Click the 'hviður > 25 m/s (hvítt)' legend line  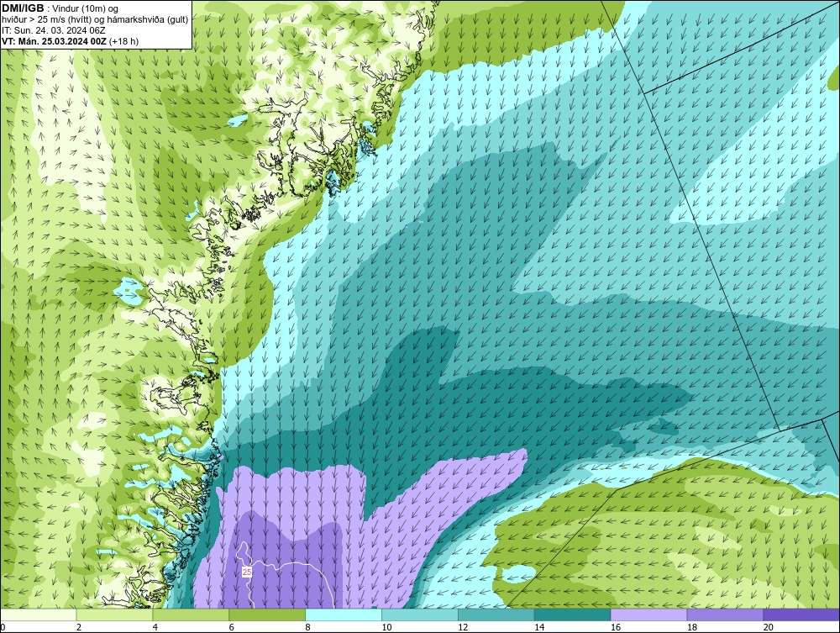(x=48, y=20)
